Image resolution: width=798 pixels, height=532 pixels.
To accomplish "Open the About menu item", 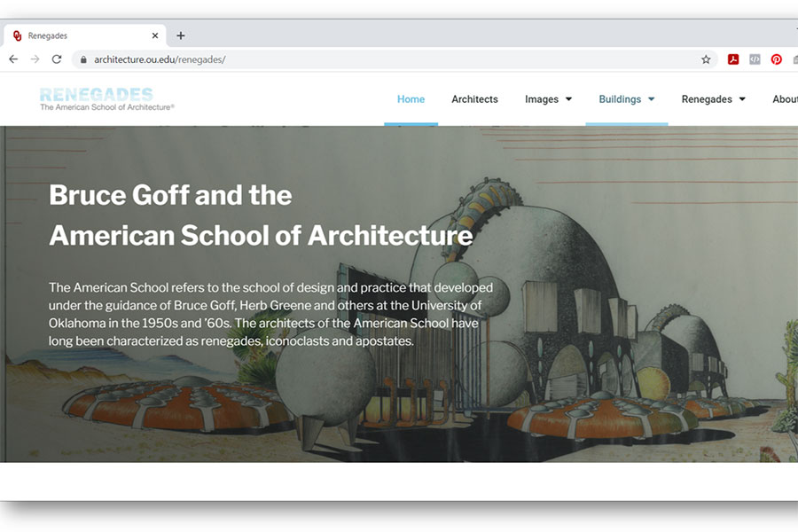I will (784, 98).
